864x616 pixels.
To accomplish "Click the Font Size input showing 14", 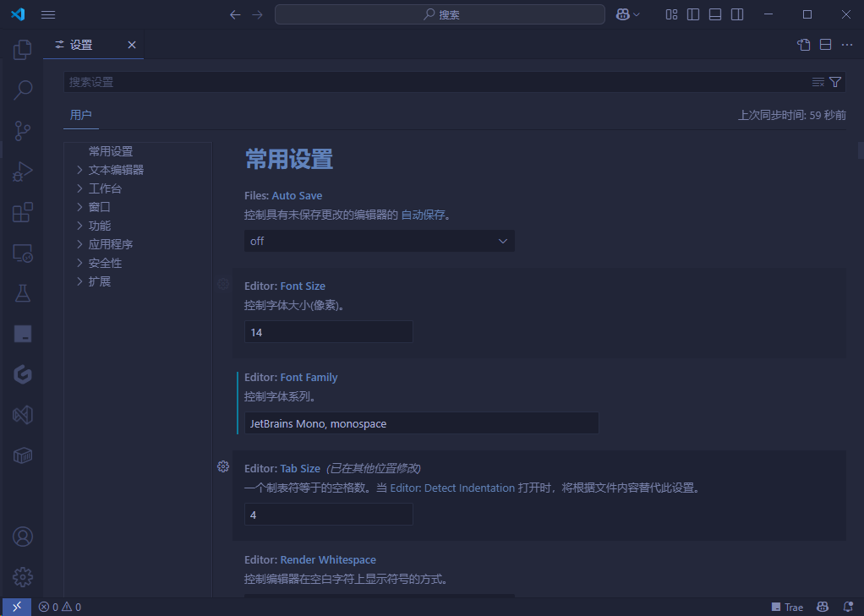I will click(x=328, y=332).
